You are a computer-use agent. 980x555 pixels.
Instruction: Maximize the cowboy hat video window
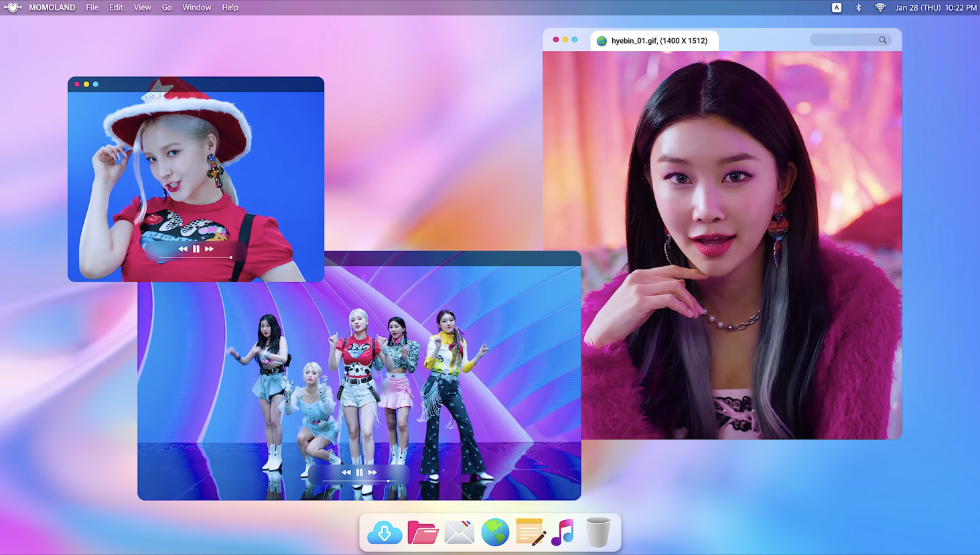coord(96,84)
